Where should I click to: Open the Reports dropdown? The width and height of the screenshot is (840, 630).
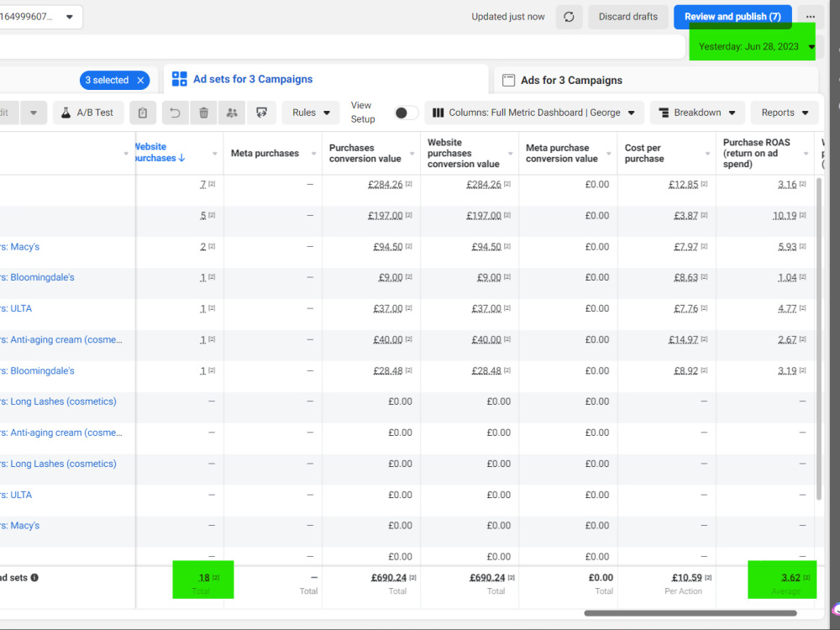785,113
